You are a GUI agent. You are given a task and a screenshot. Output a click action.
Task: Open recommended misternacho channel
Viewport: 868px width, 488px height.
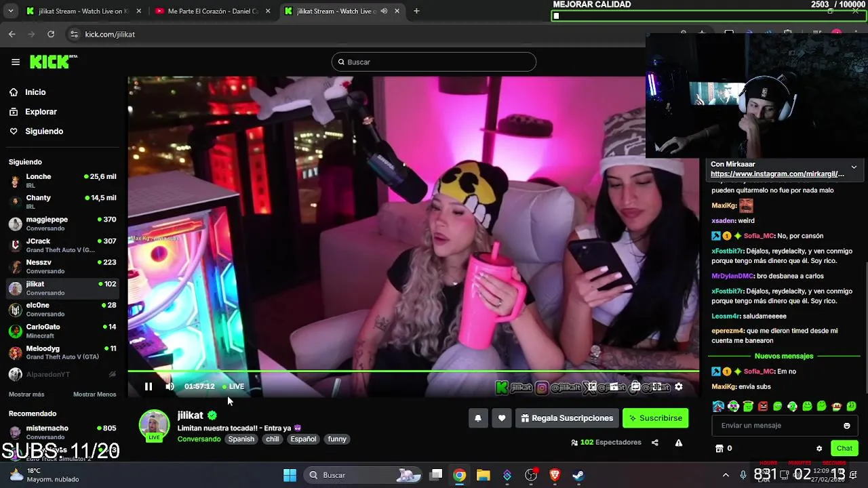click(63, 432)
